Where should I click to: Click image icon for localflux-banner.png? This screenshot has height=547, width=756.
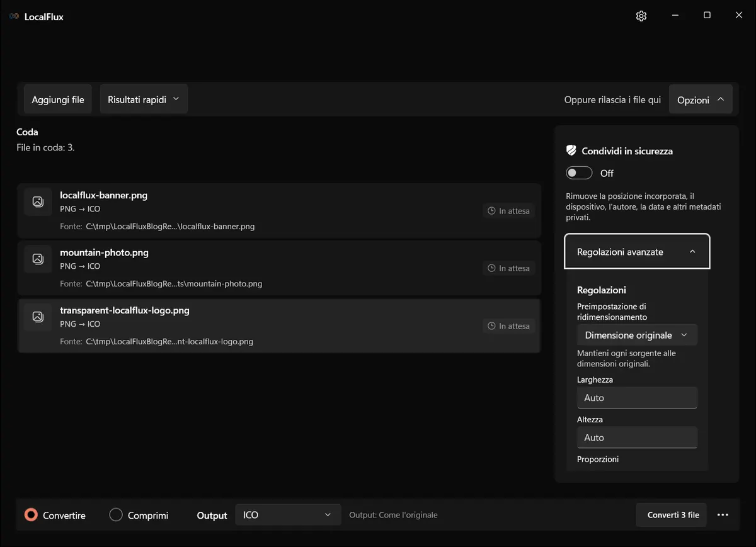(38, 202)
